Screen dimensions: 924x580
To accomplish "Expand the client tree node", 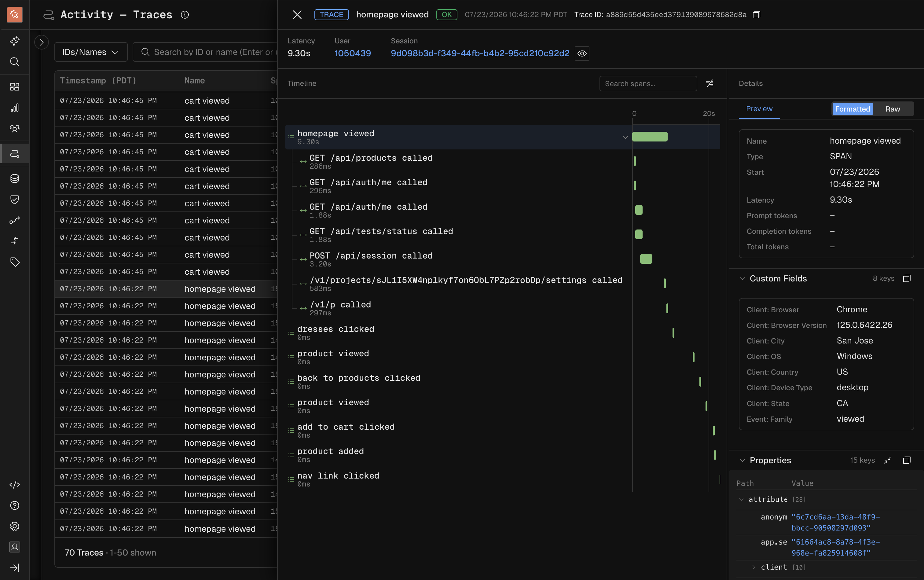I will tap(754, 567).
